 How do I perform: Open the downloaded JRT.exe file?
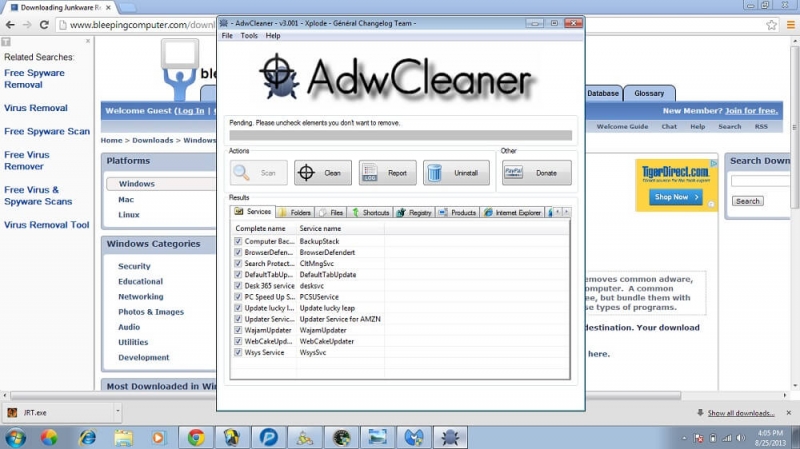click(57, 412)
